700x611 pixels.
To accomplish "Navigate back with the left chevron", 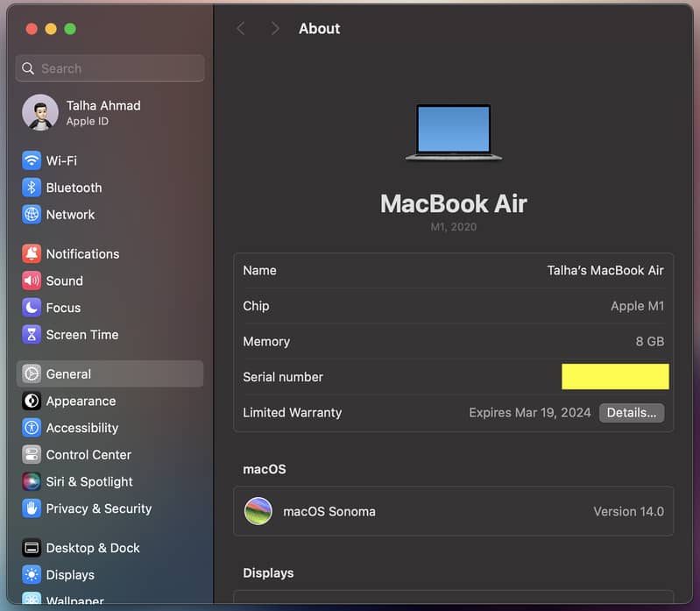I will [x=241, y=29].
